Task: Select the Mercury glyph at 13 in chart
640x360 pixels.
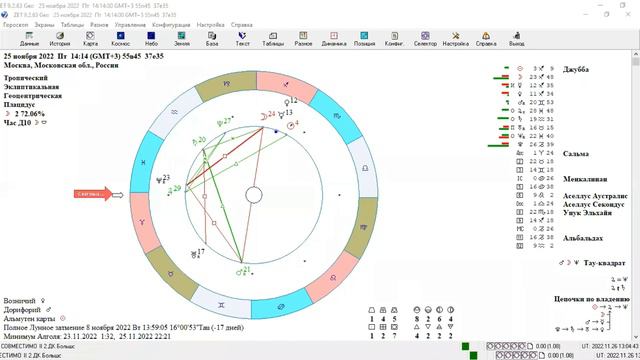Action: 281,115
